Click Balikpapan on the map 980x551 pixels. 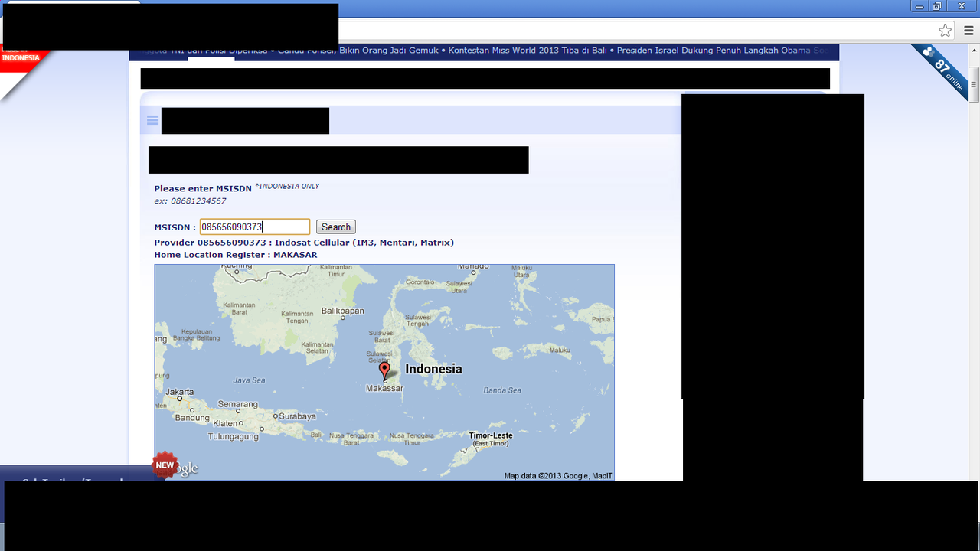(342, 311)
